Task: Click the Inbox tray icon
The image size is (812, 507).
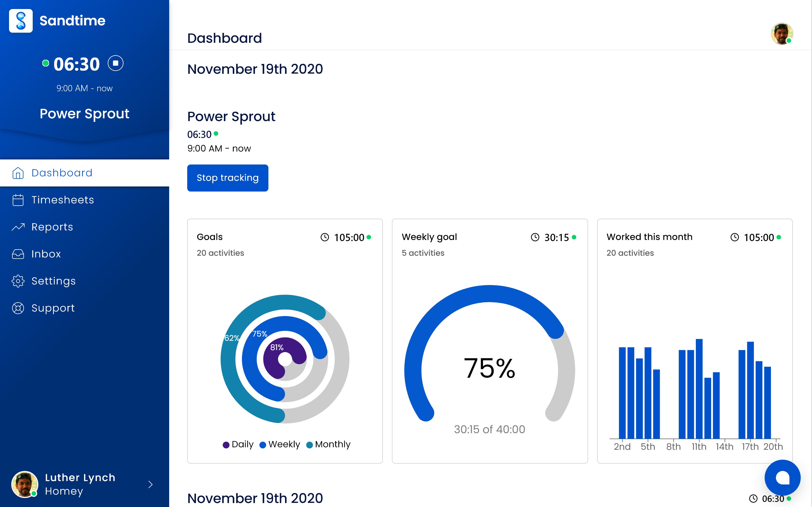Action: 18,254
